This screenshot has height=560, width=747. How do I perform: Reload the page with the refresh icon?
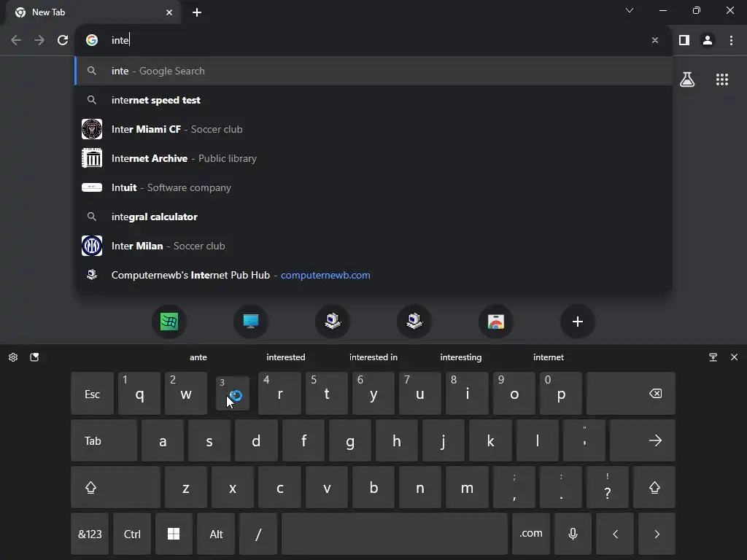(63, 40)
